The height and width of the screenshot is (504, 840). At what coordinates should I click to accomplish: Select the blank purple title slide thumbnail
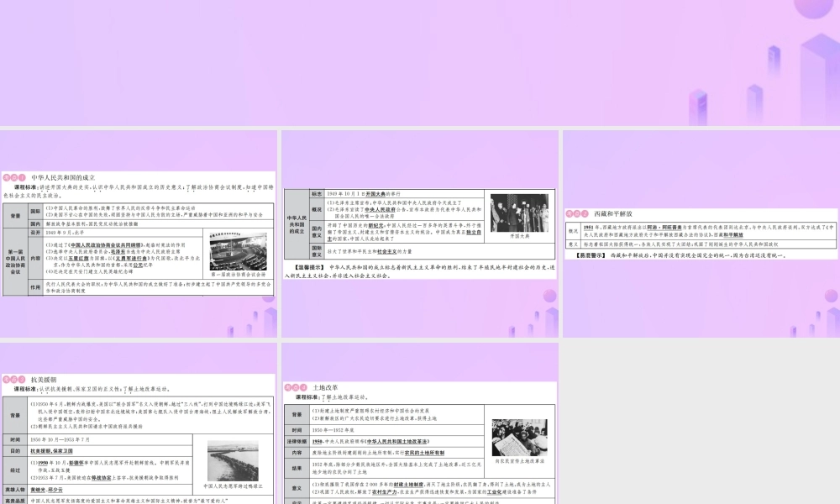(x=420, y=63)
